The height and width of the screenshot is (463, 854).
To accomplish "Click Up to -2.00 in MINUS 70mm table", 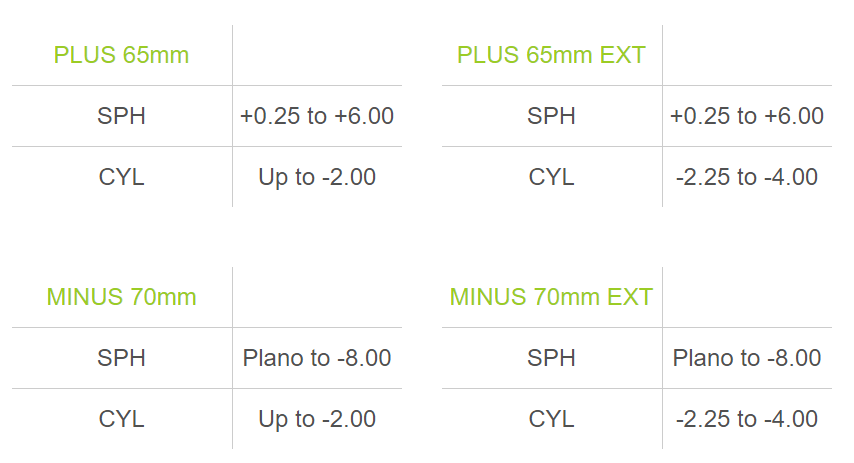I will click(317, 419).
